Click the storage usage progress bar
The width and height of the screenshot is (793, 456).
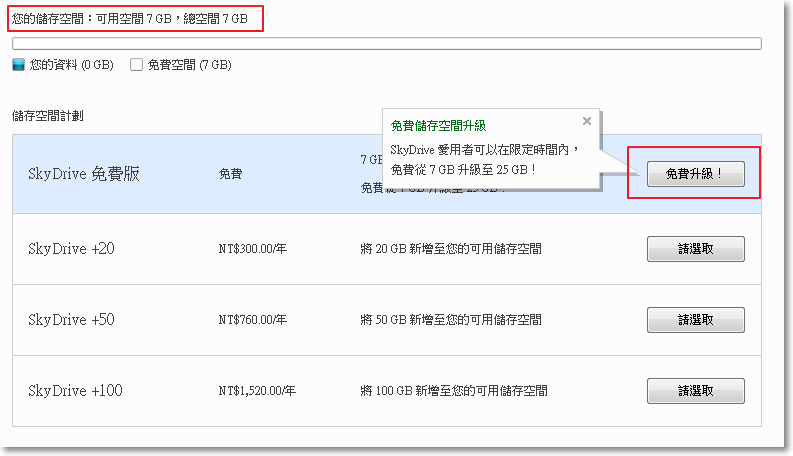pyautogui.click(x=387, y=43)
